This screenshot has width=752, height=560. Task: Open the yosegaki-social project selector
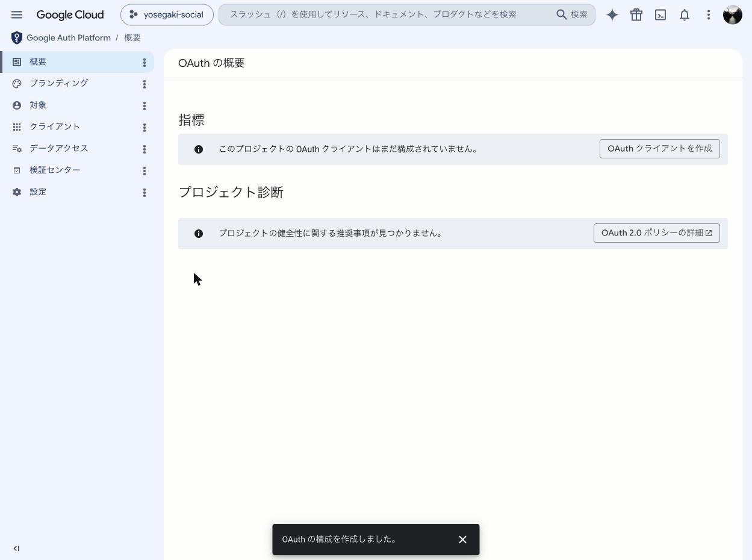167,14
